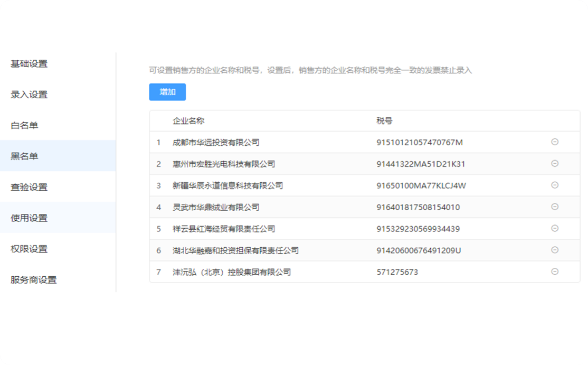Go to 录入设置 in the sidebar
This screenshot has height=365, width=588.
[29, 95]
